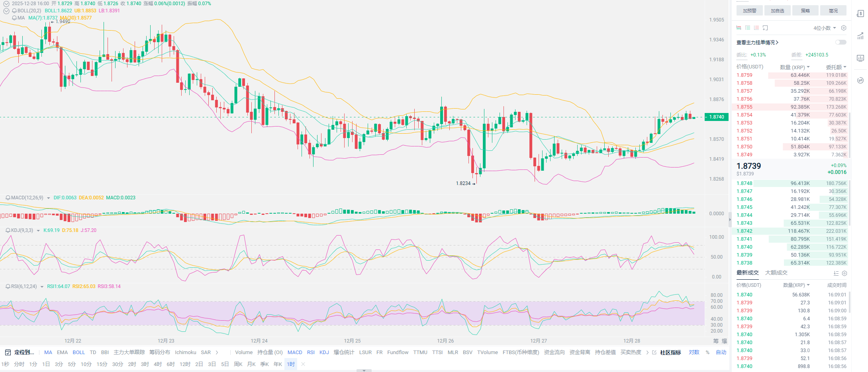Open order book settings hexagon icon

pos(843,28)
